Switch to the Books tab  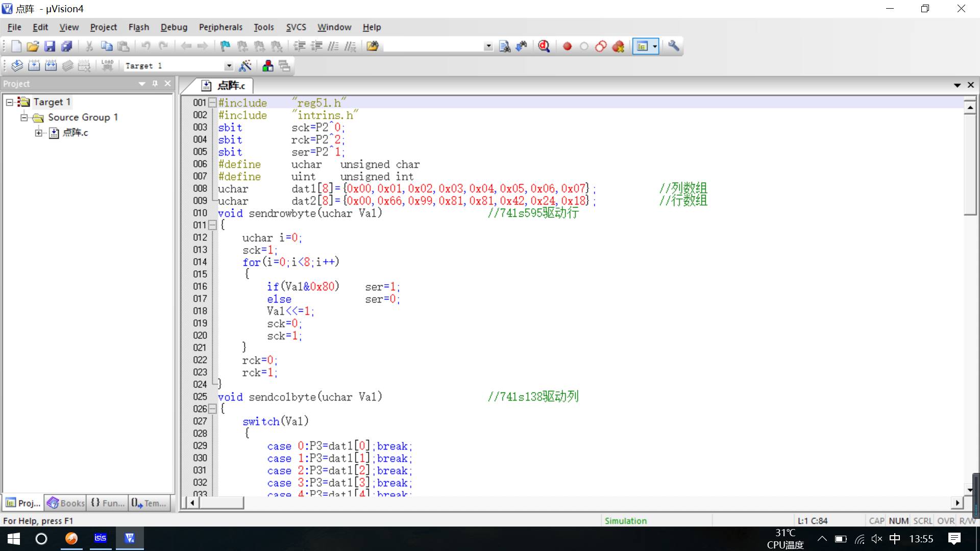coord(65,503)
